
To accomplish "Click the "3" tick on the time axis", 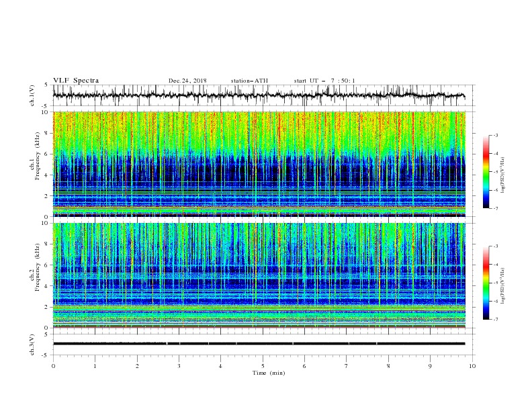I will [179, 366].
